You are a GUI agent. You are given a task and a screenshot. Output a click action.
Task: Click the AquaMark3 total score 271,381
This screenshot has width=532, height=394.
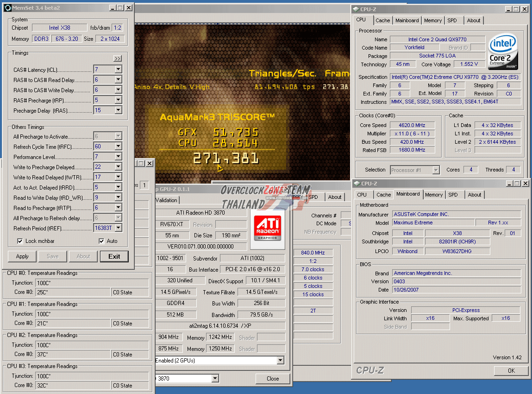click(x=226, y=158)
